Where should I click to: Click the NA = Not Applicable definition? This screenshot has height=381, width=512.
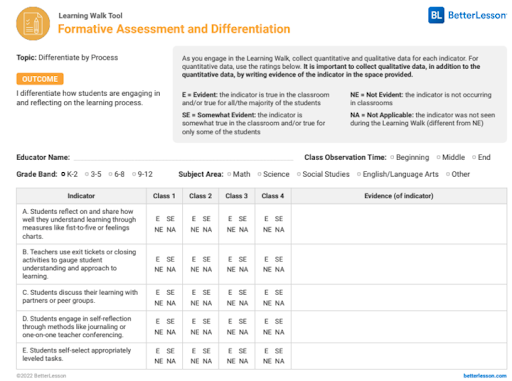[x=423, y=119]
